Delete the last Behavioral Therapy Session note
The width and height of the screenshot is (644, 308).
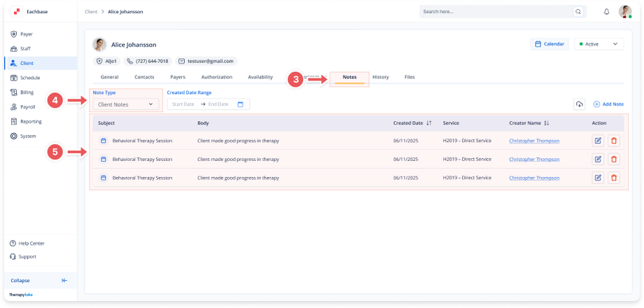click(614, 178)
